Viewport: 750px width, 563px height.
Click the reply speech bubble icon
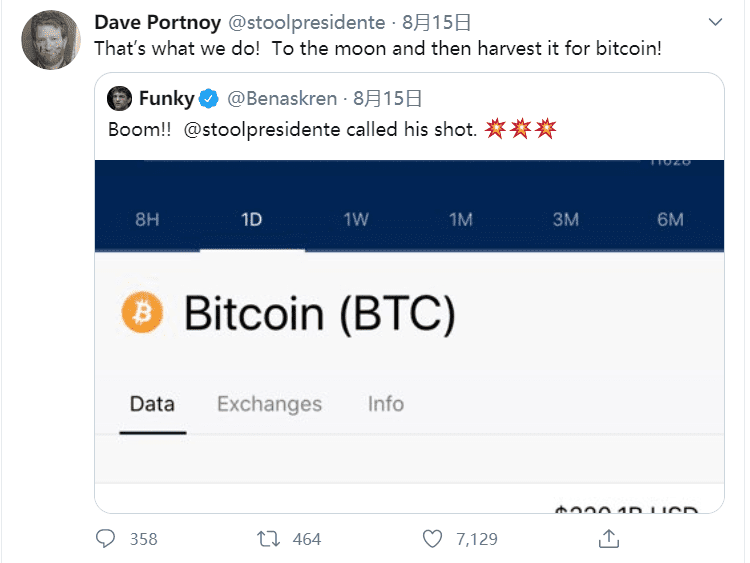pos(105,538)
